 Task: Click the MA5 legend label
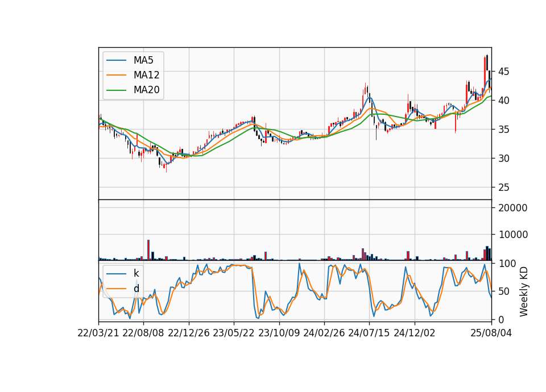click(143, 60)
